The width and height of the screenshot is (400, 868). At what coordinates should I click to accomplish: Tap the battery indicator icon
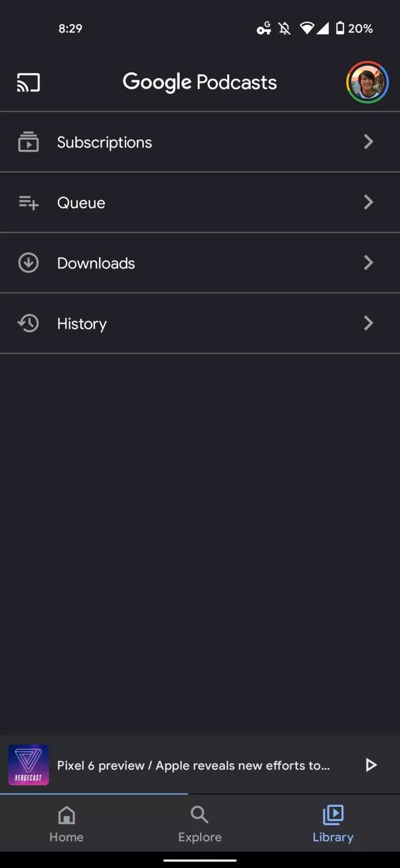click(340, 28)
